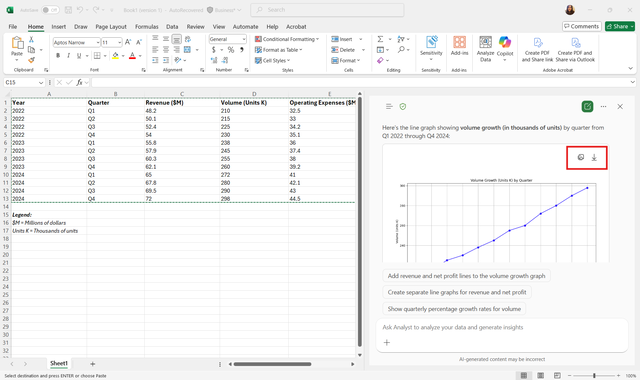Collapse the ribbon with the chevron

tap(631, 69)
